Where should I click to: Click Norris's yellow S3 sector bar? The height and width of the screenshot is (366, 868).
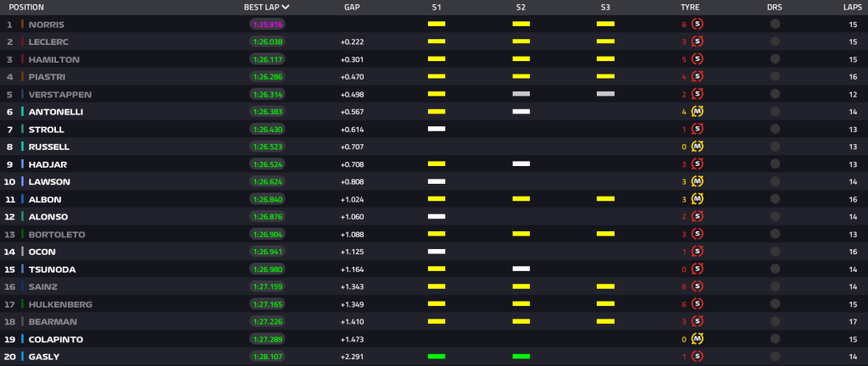(605, 25)
